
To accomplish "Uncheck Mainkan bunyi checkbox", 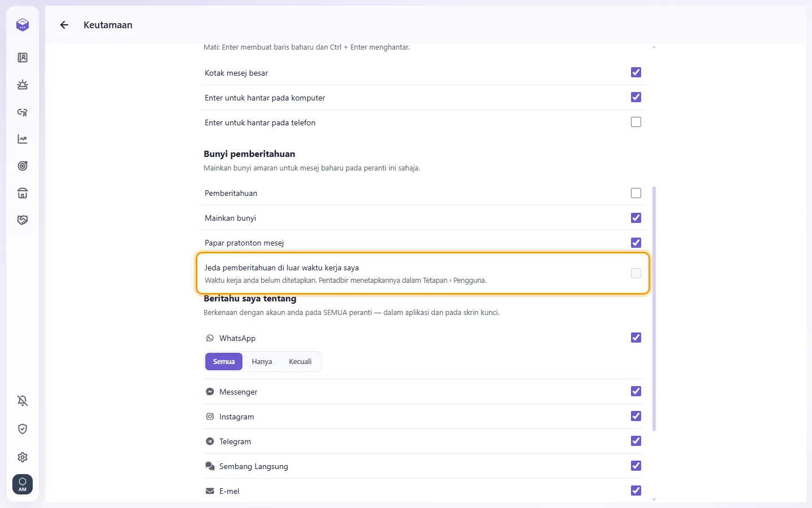I will pyautogui.click(x=636, y=218).
